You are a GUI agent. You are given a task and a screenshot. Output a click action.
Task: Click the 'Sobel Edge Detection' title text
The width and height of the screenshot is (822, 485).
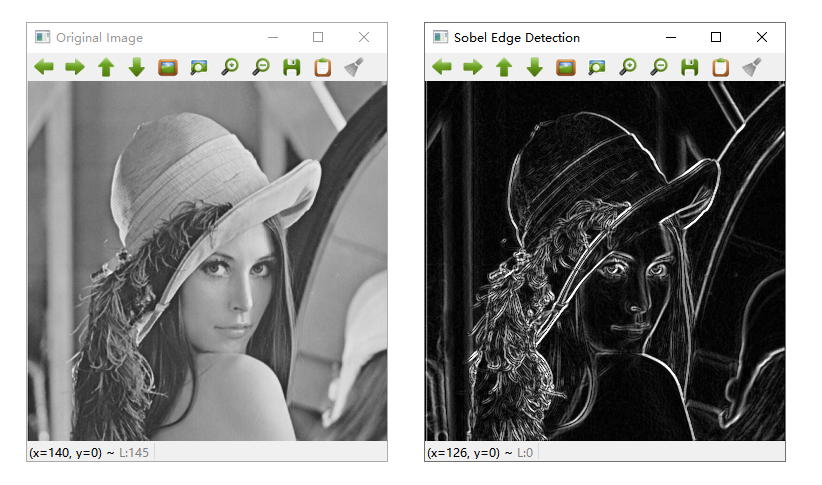[517, 38]
